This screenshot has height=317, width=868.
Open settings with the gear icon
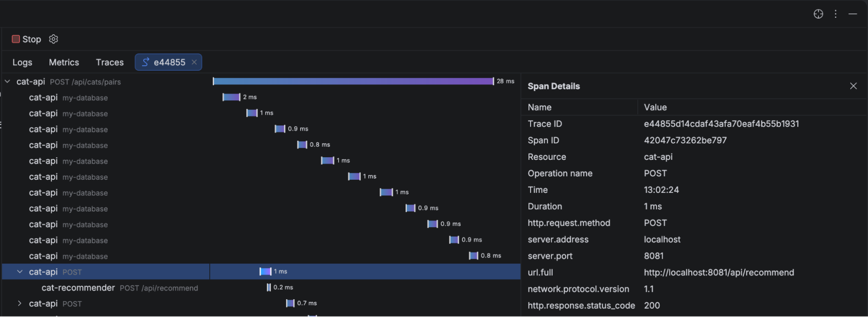[x=53, y=39]
